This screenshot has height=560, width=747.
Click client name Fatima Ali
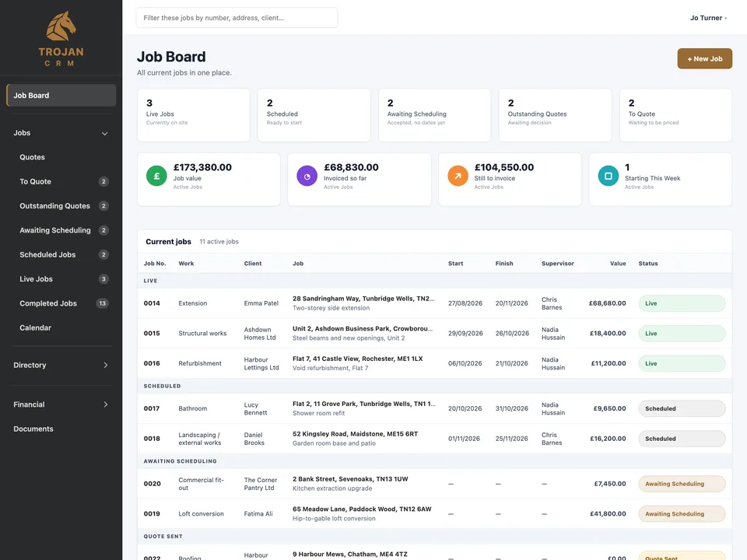(x=258, y=514)
